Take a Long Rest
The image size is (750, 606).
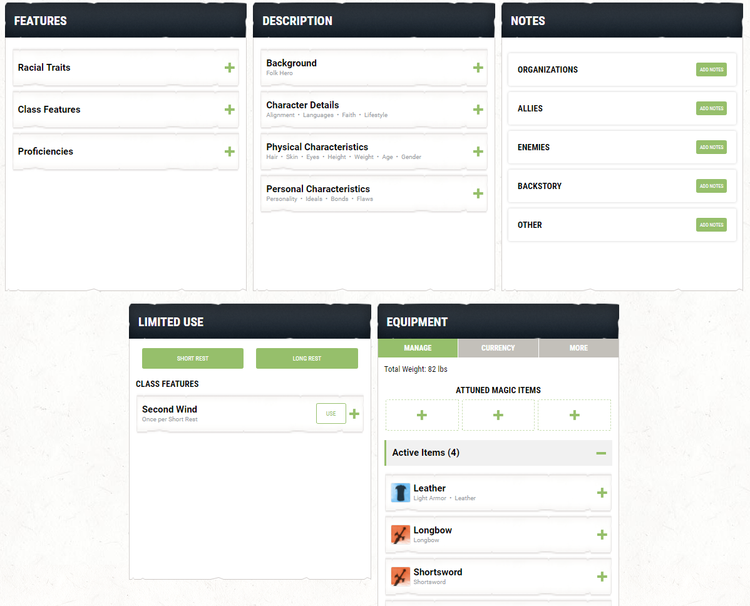coord(307,358)
